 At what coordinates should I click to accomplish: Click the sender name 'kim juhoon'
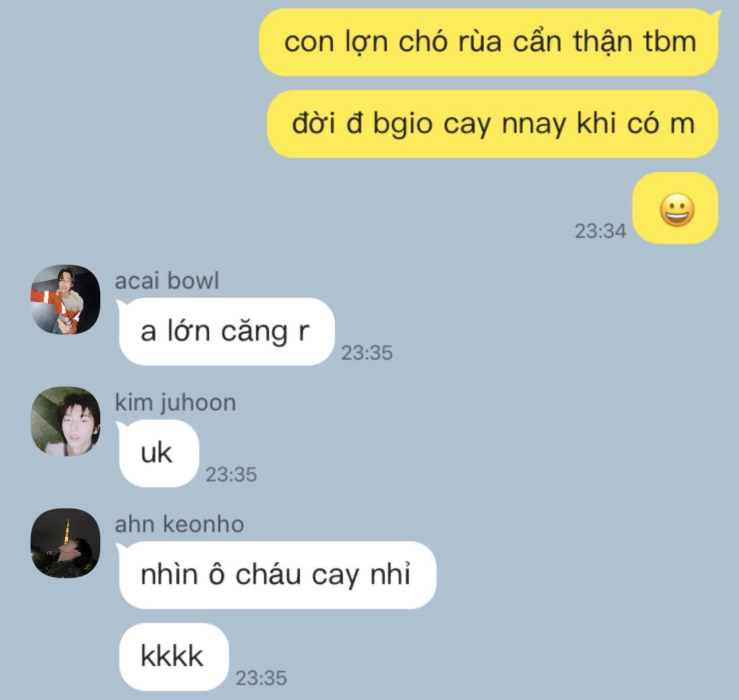coord(175,403)
